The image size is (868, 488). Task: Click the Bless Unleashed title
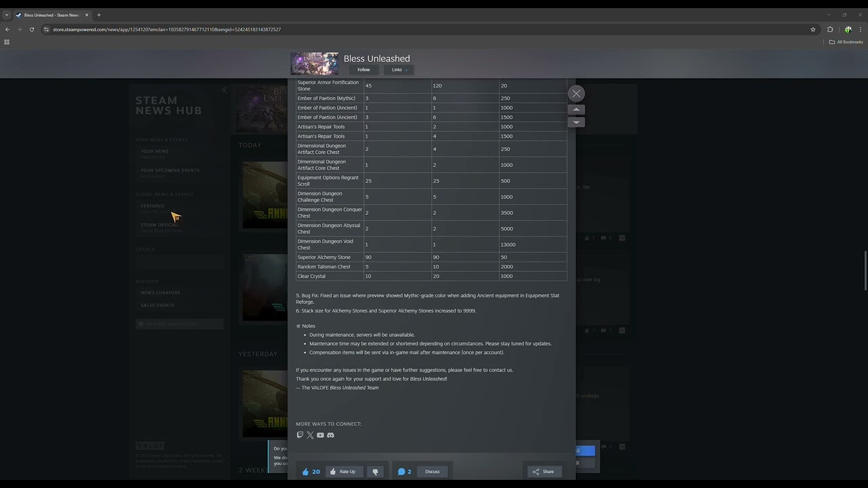[x=376, y=58]
